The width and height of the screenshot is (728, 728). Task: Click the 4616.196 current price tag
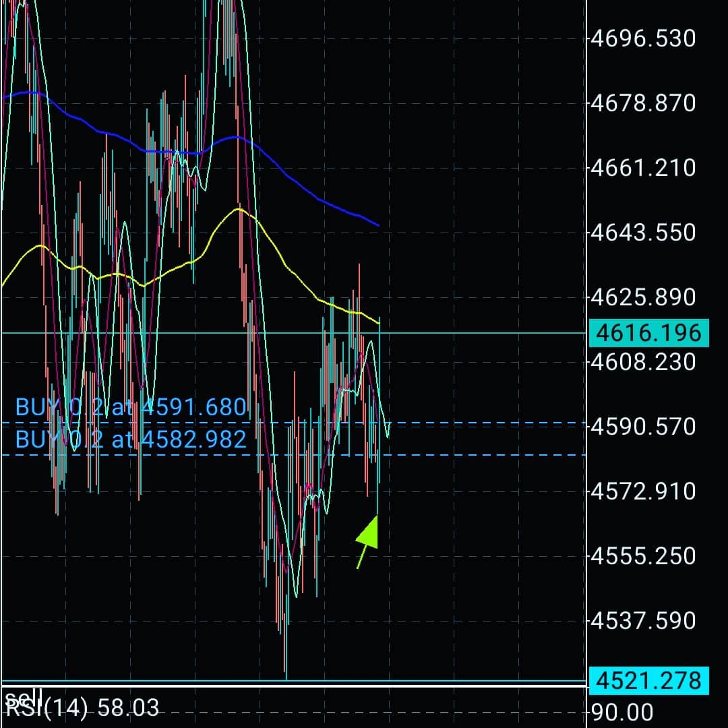648,333
